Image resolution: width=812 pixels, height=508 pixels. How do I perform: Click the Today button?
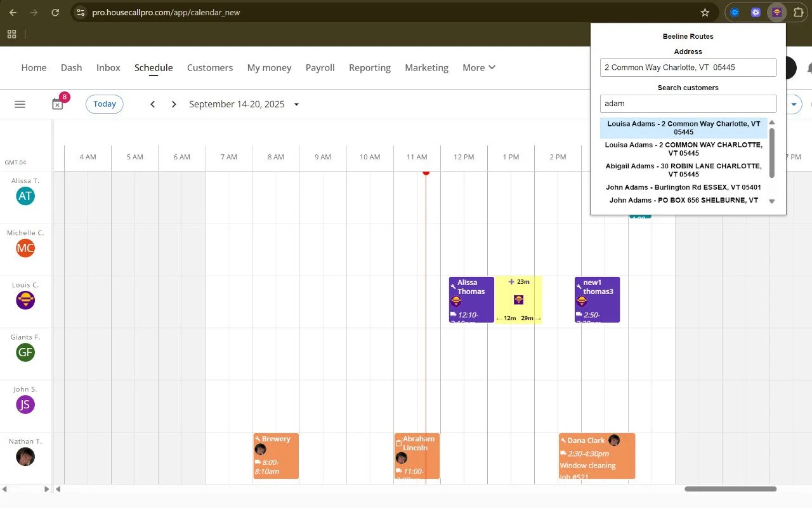click(x=104, y=104)
